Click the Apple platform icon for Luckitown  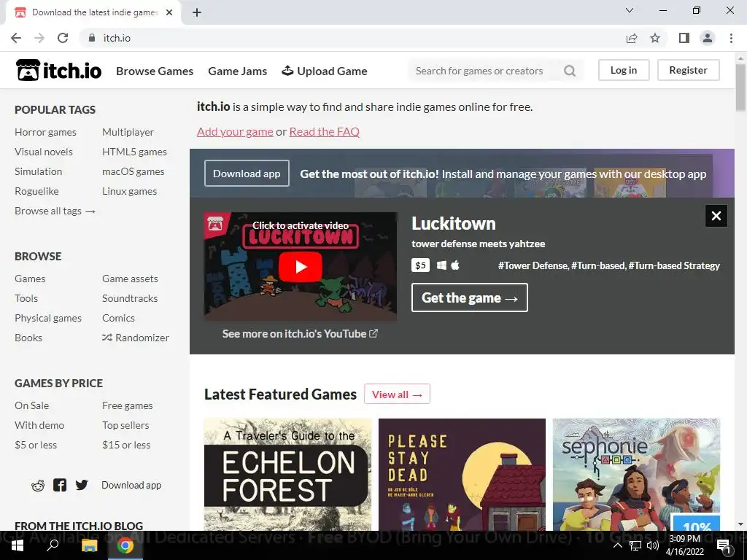pos(455,265)
